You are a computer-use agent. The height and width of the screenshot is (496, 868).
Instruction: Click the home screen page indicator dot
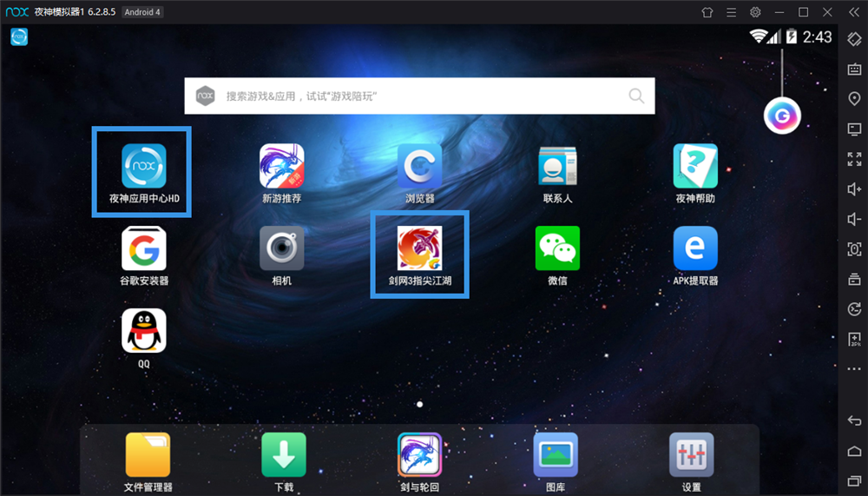pos(419,405)
